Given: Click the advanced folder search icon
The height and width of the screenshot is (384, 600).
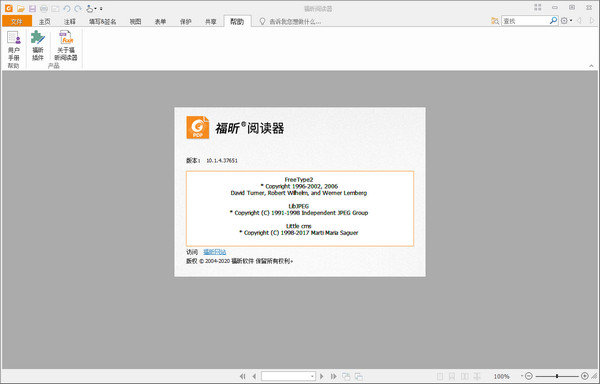Looking at the screenshot, I should click(495, 21).
